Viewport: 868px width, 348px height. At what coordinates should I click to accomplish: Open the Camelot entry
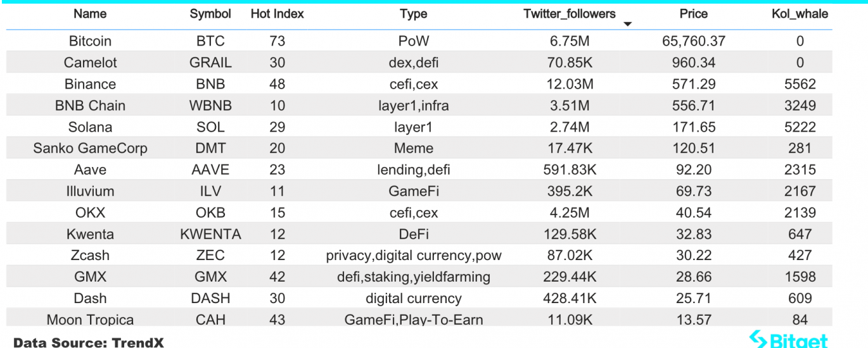click(x=90, y=63)
